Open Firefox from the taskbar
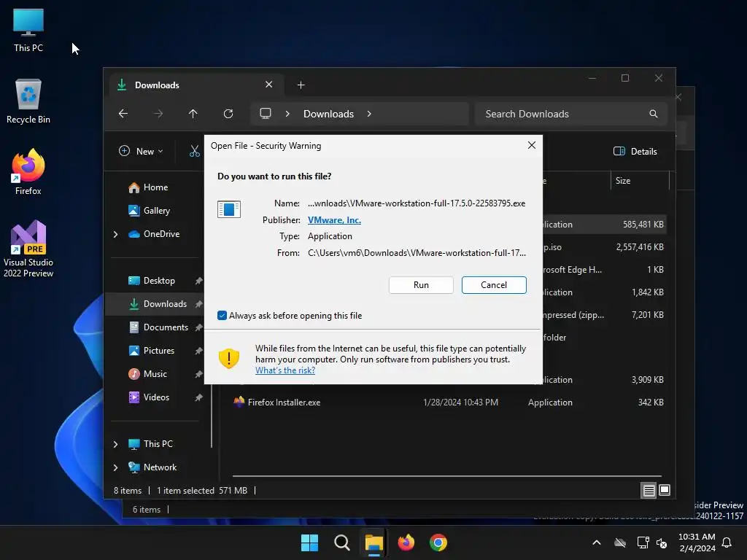747x560 pixels. coord(406,542)
